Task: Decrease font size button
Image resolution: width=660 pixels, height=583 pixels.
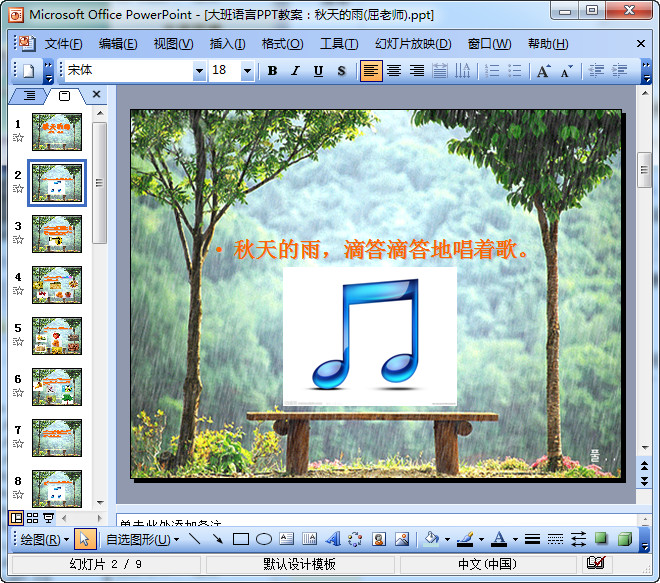Action: tap(567, 71)
